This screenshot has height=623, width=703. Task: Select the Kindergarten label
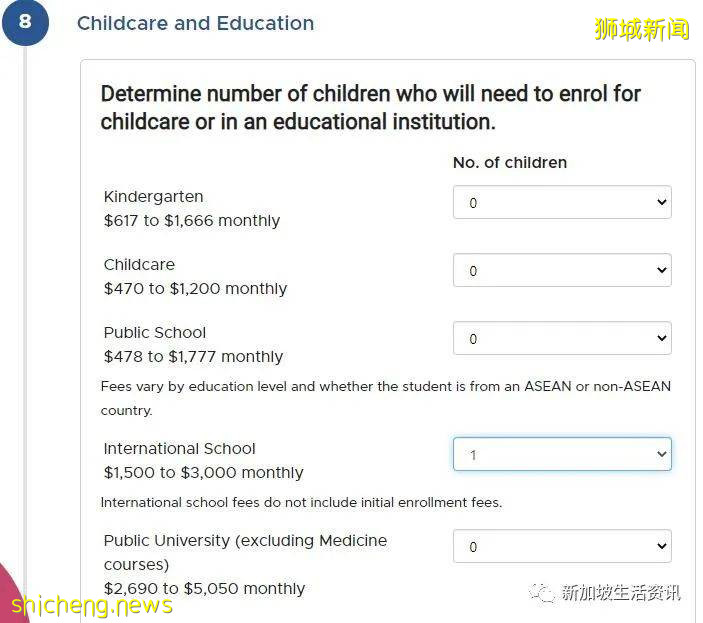click(153, 197)
